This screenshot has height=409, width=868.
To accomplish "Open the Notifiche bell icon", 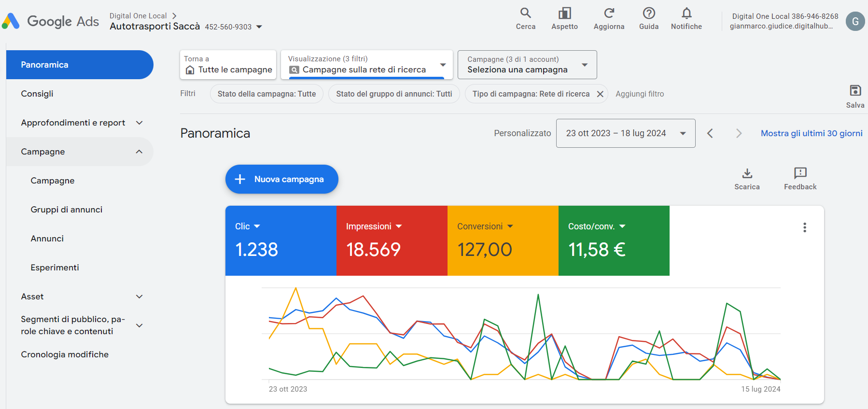I will 686,14.
